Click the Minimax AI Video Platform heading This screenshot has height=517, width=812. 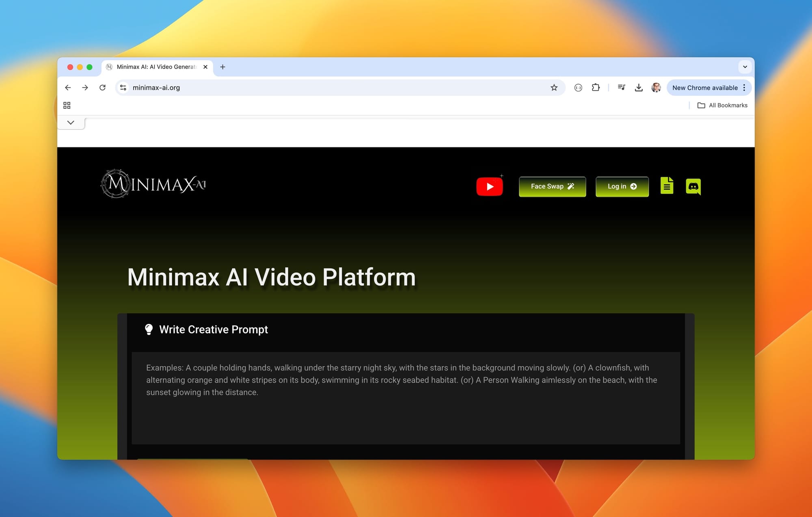(x=272, y=277)
